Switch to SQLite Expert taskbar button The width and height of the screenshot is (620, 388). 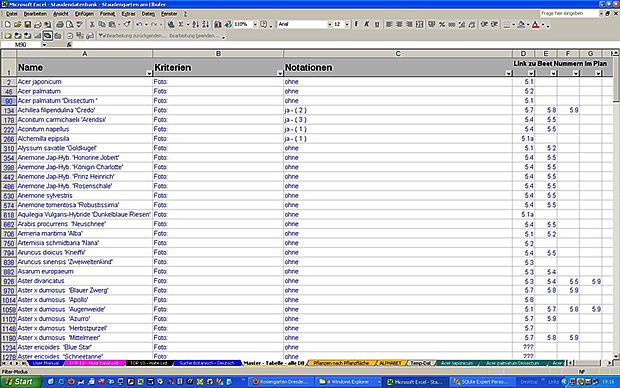483,382
